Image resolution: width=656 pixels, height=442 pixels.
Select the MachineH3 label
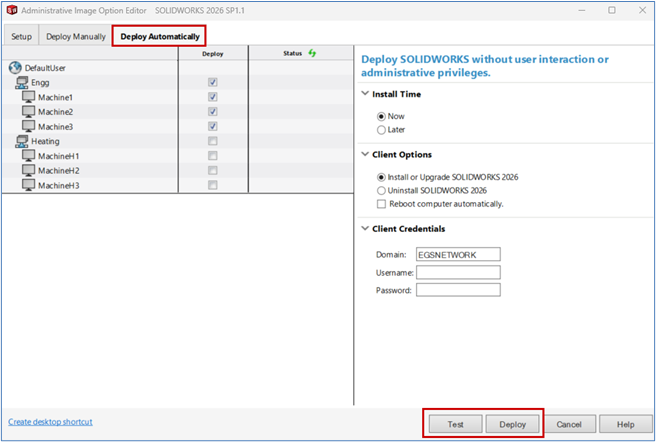pyautogui.click(x=59, y=185)
